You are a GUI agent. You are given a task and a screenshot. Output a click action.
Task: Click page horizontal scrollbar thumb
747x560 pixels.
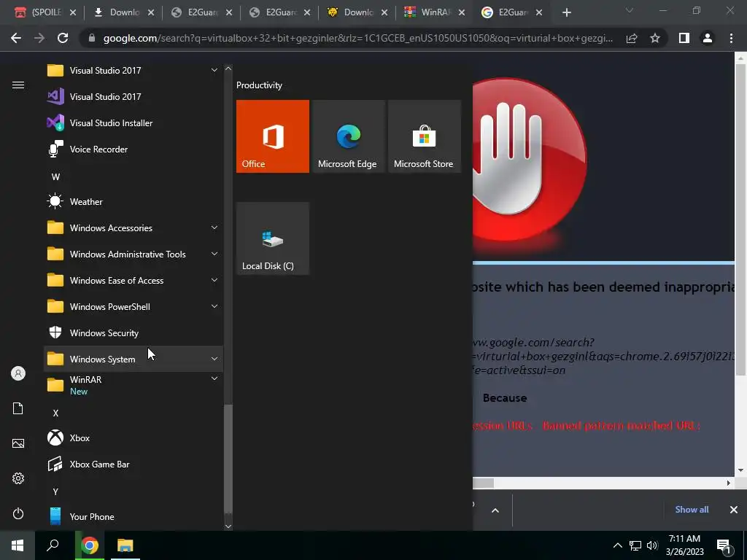point(483,483)
